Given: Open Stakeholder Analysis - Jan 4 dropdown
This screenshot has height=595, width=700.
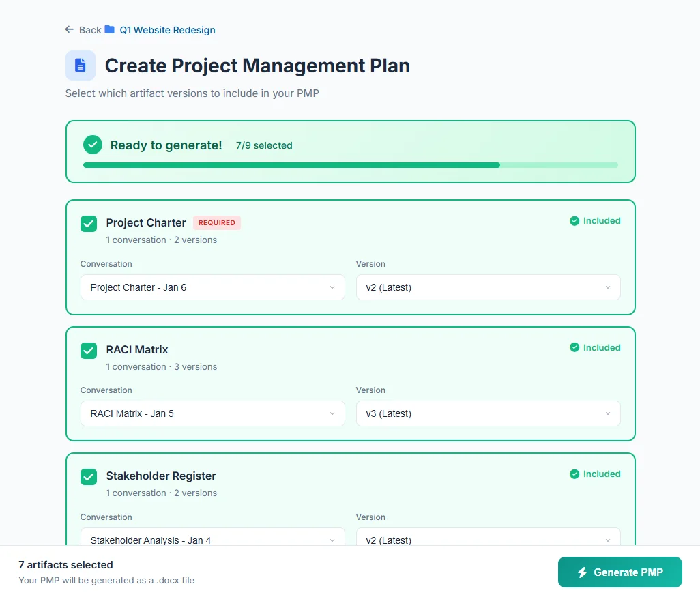Looking at the screenshot, I should (x=212, y=538).
